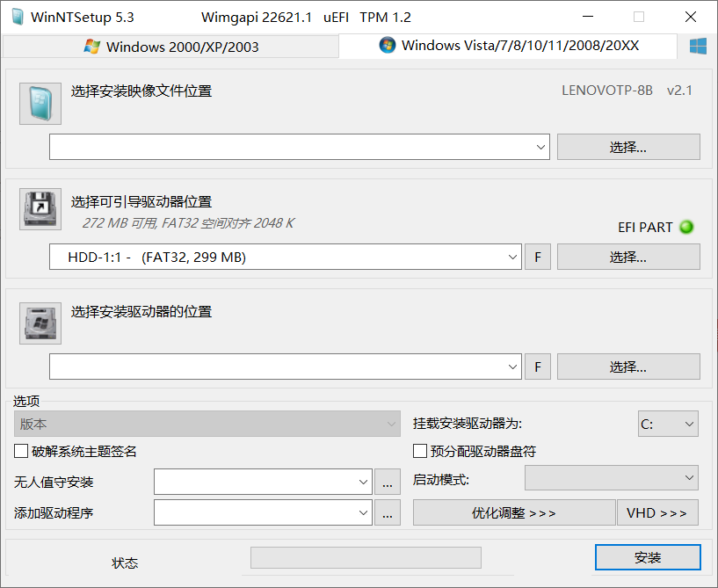Viewport: 718px width, 588px height.
Task: Click the installation drive disk icon
Action: tap(40, 323)
